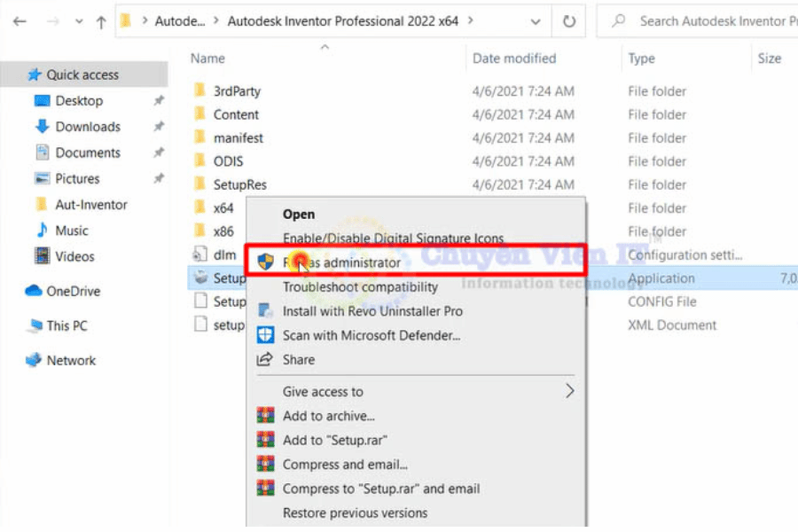Open Downloads in Quick access

88,127
